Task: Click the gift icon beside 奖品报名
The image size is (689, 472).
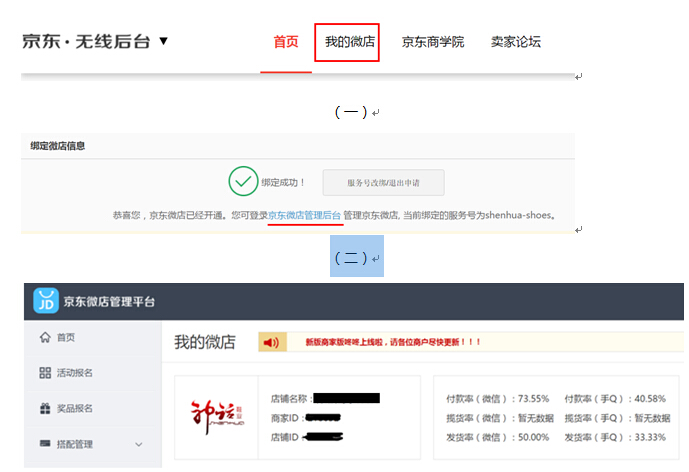Action: point(45,408)
